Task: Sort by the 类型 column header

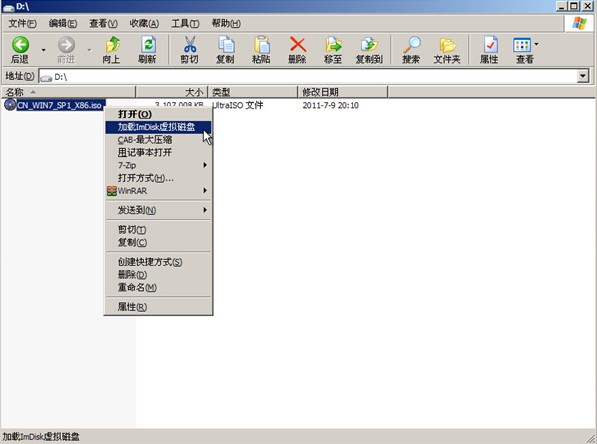Action: [x=252, y=92]
